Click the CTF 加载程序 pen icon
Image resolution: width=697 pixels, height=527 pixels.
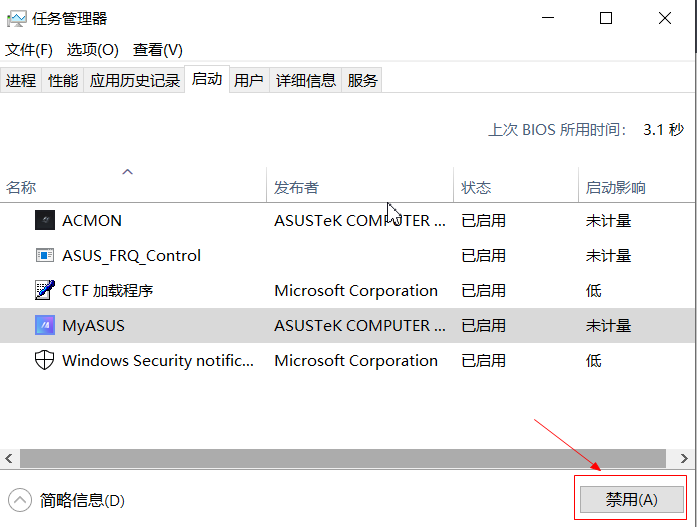pos(45,290)
